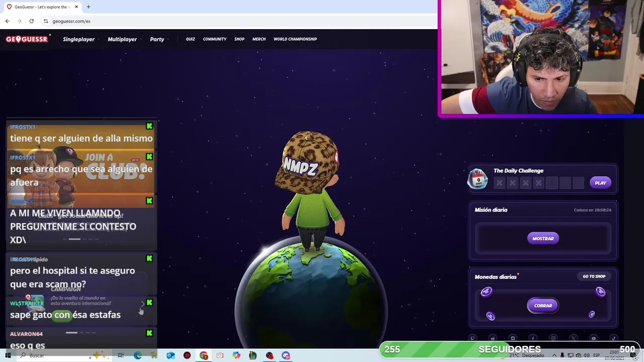Open World Championship page
Screen dimensions: 644x362
point(295,39)
